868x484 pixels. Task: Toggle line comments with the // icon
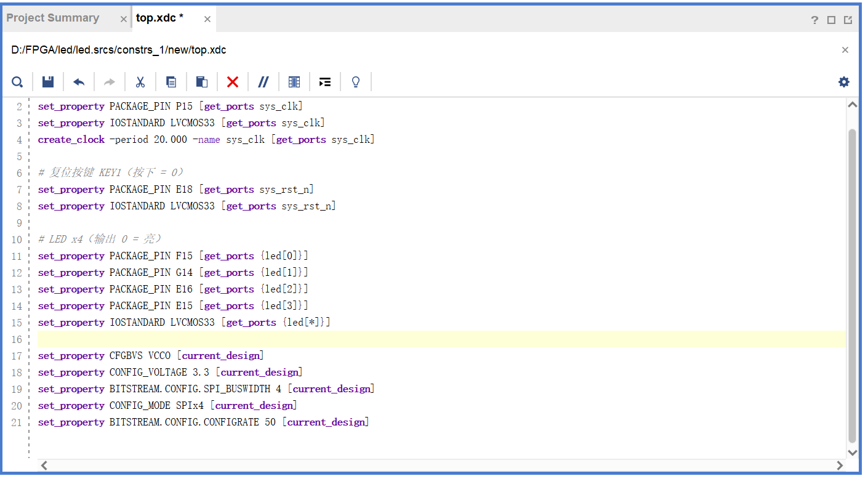[x=263, y=82]
